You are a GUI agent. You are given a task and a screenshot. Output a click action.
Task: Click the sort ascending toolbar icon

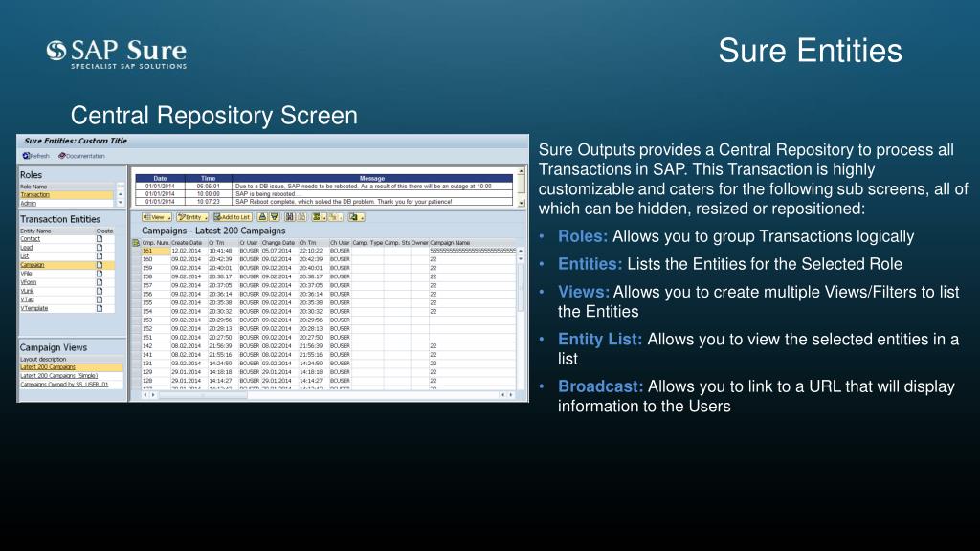(262, 217)
